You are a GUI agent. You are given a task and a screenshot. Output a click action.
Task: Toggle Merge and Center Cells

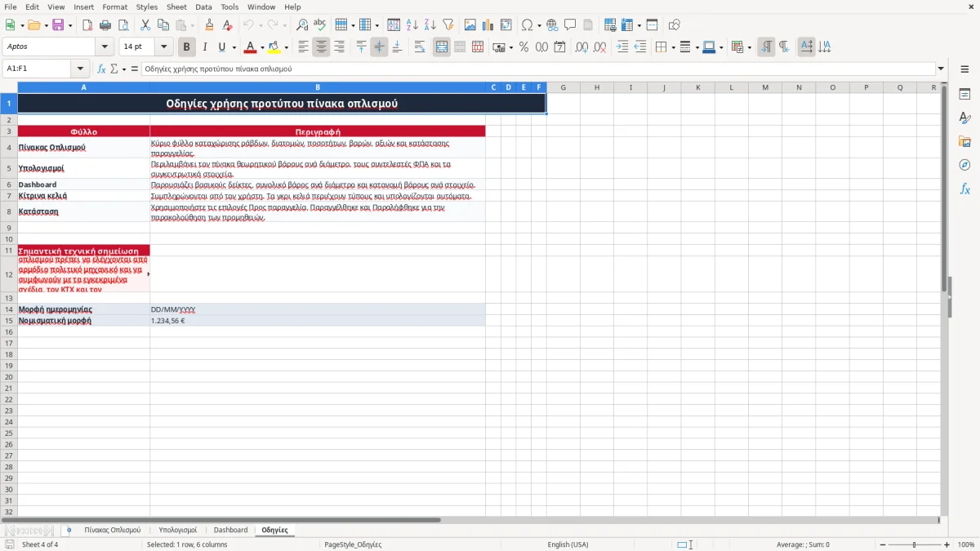pos(442,47)
